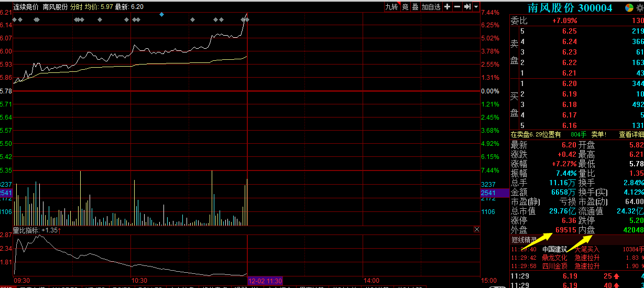
Task: Select buy level 2 price 6.19
Action: pos(569,94)
